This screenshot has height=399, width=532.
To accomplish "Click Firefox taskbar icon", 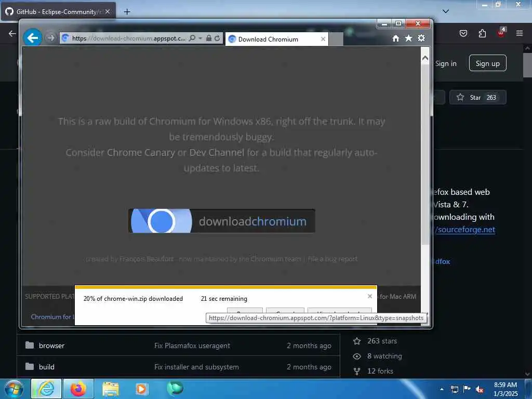I will coord(78,389).
